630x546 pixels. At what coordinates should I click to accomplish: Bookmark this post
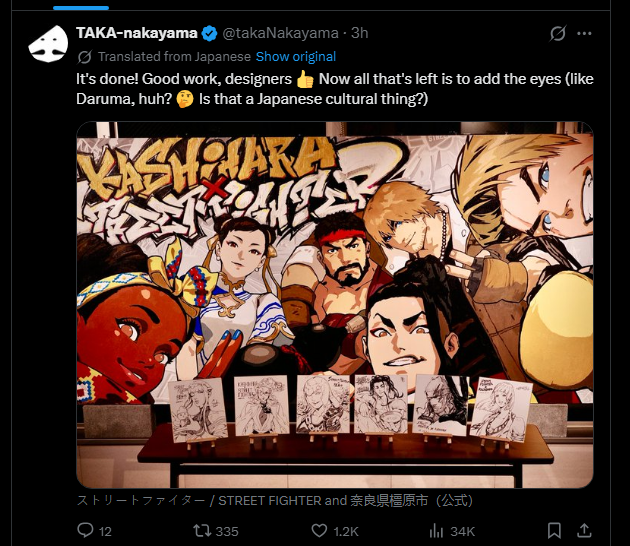pyautogui.click(x=554, y=531)
